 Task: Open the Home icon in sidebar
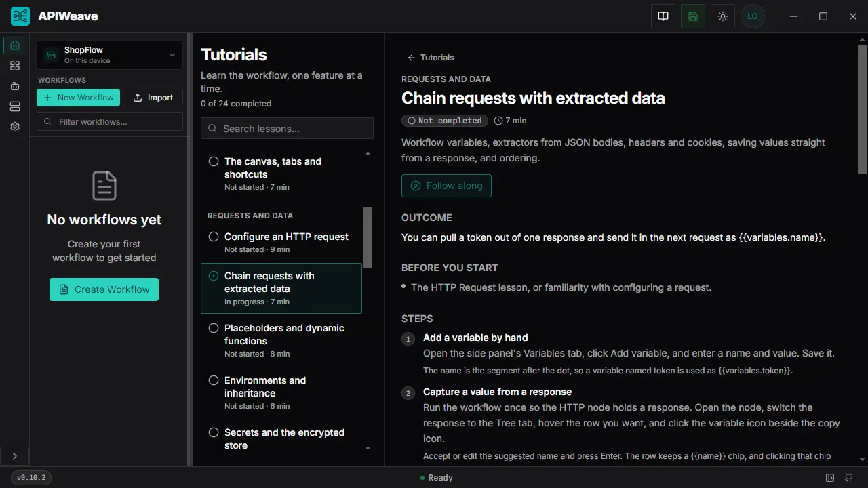15,45
